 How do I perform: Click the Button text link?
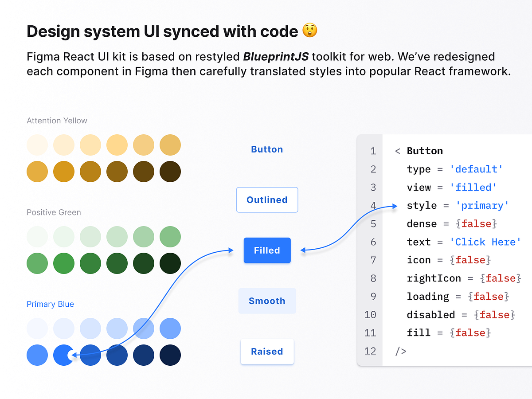tap(267, 149)
